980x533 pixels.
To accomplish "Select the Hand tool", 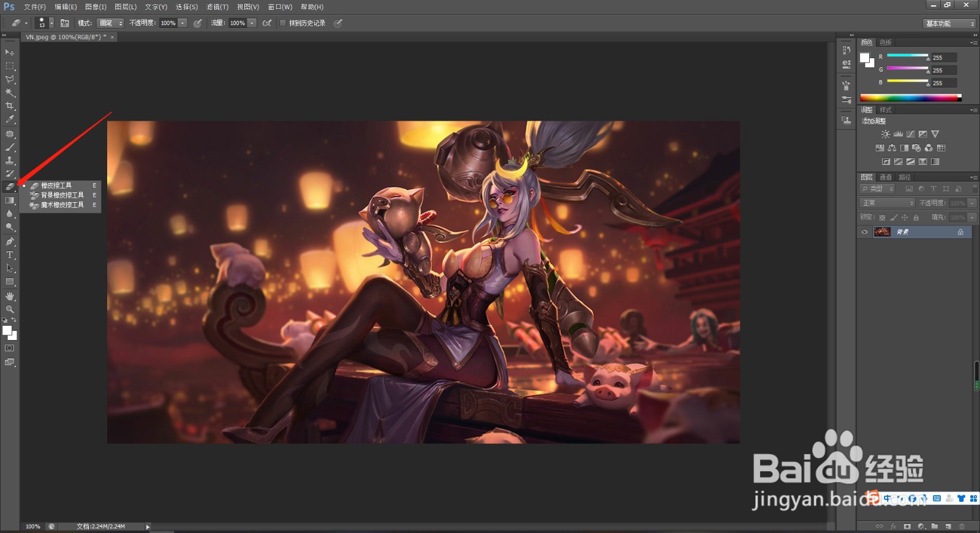I will tap(10, 296).
